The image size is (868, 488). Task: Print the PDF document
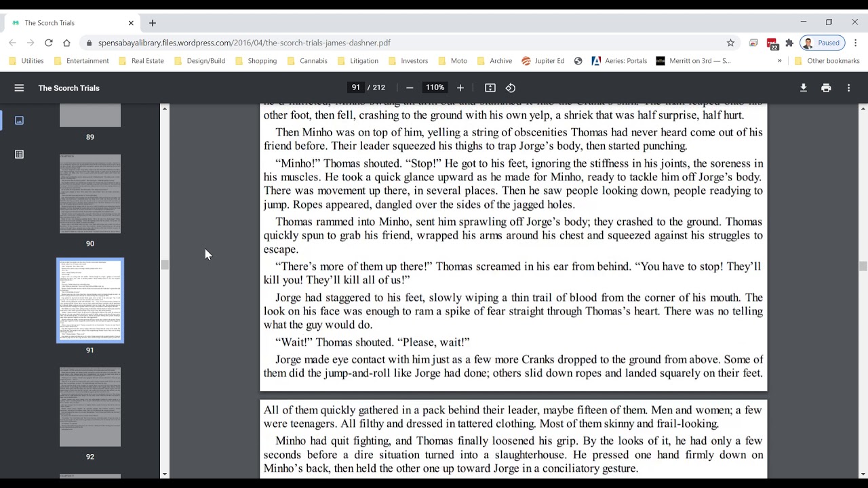coord(826,87)
